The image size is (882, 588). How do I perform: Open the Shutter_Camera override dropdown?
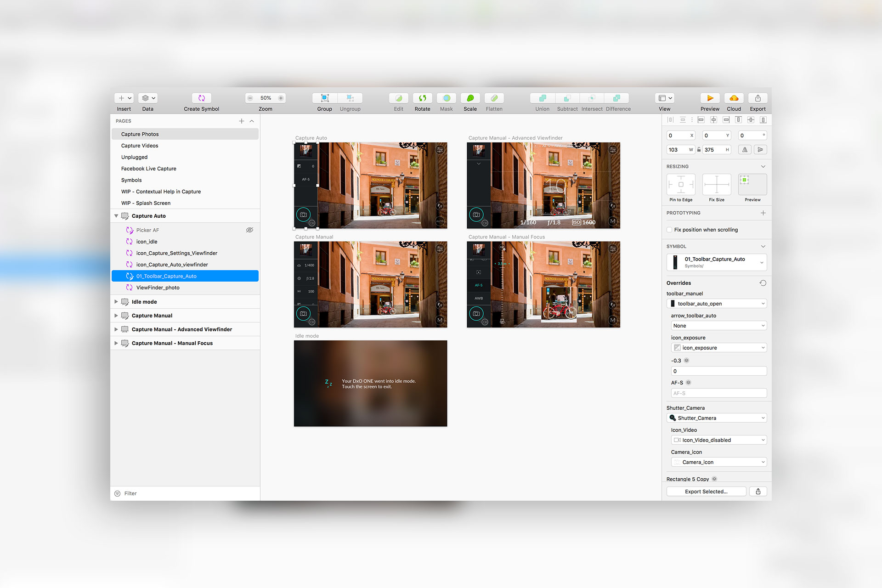point(717,418)
